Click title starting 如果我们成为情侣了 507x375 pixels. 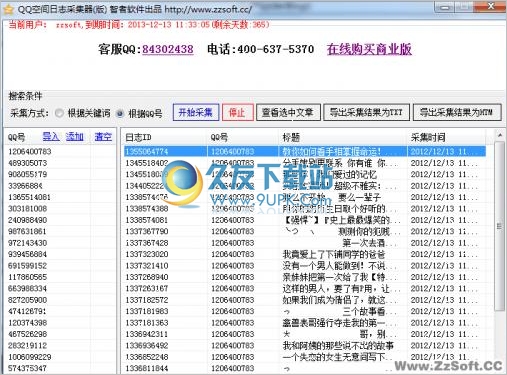(340, 300)
